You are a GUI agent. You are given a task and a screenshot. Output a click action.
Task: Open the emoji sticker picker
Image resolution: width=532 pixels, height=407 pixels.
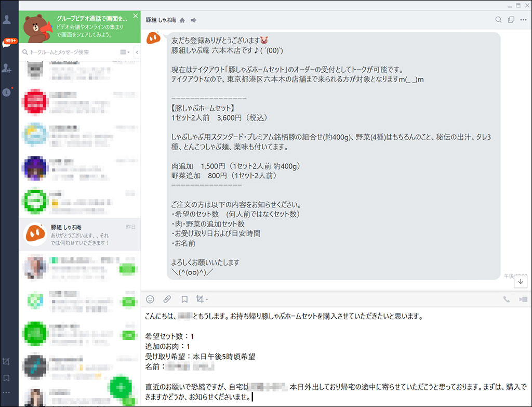(150, 299)
